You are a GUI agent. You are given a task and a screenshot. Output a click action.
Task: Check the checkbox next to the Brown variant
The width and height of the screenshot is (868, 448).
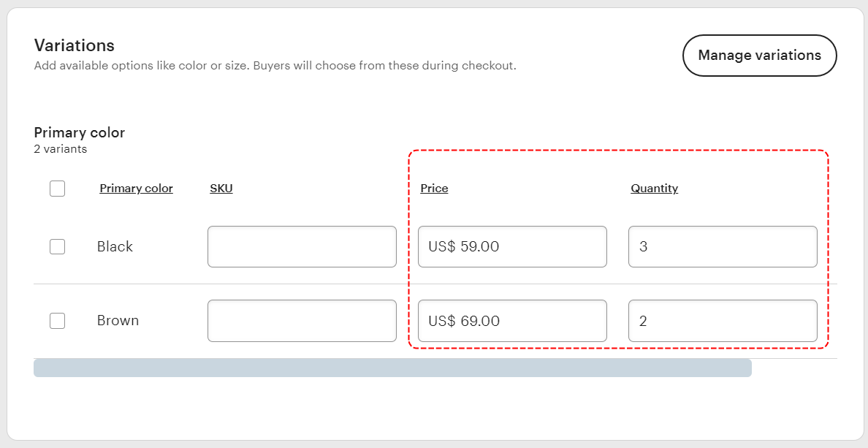pos(57,320)
